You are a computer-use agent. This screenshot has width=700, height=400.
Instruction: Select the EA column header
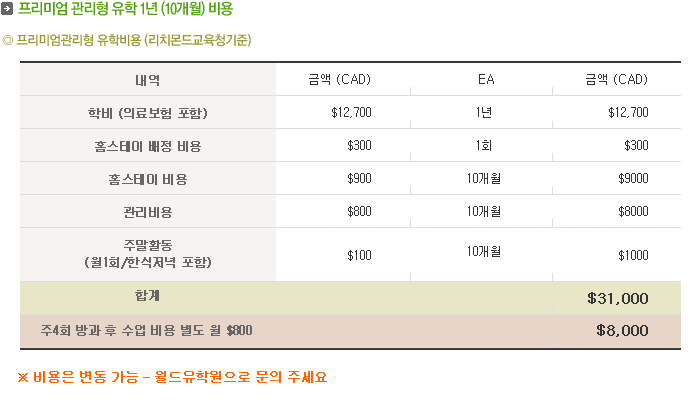[x=486, y=79]
